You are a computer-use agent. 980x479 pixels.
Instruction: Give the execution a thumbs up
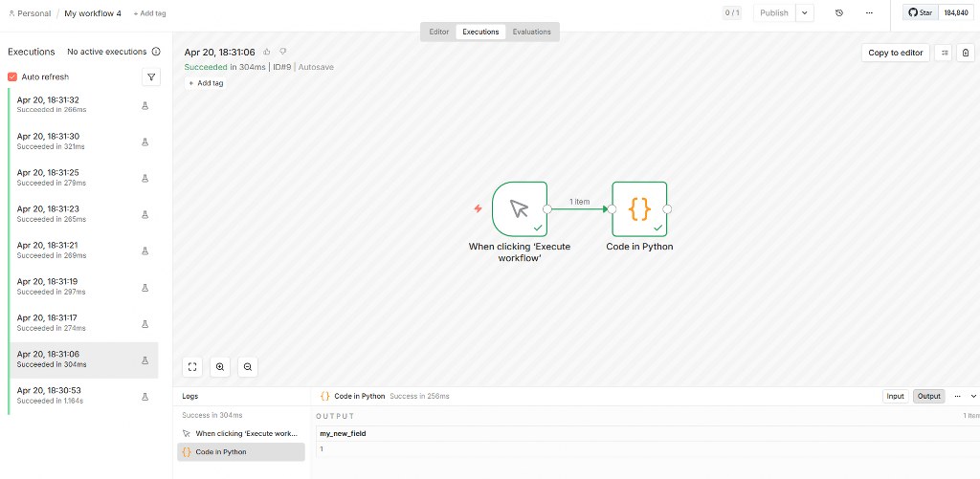pos(267,52)
